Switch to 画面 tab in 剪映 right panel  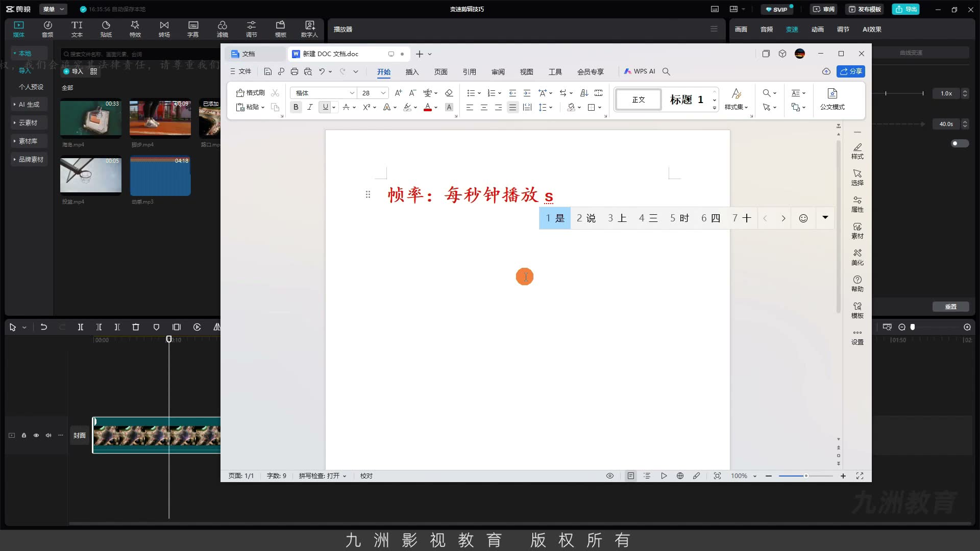pyautogui.click(x=741, y=29)
